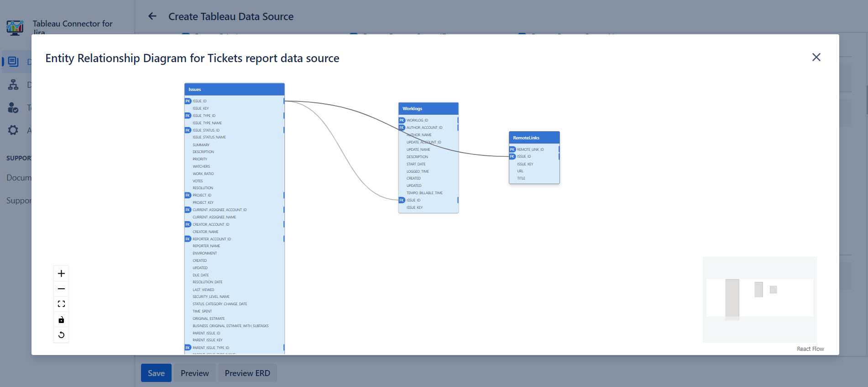This screenshot has height=387, width=868.
Task: Select the RemoteLinks table header
Action: (534, 138)
